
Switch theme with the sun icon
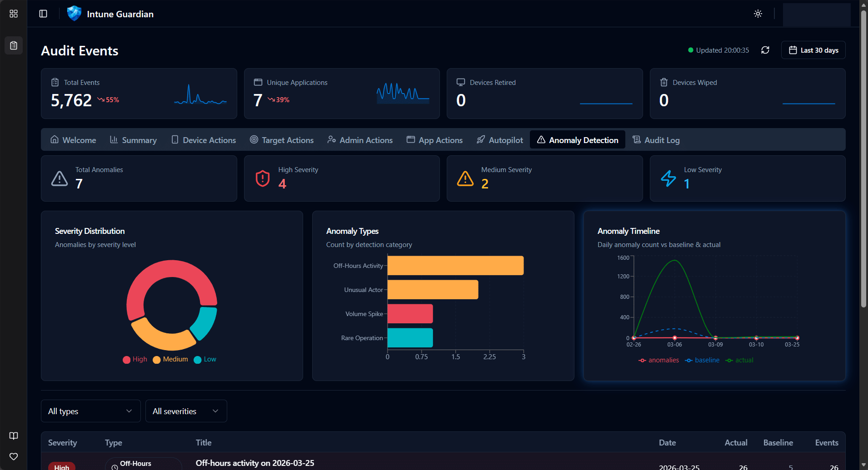tap(758, 14)
